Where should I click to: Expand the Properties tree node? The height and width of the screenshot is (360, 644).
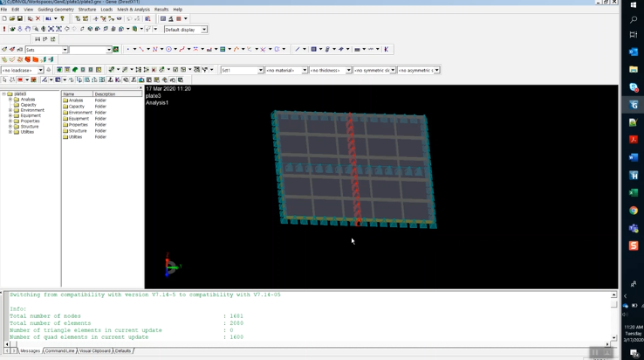tap(10, 121)
